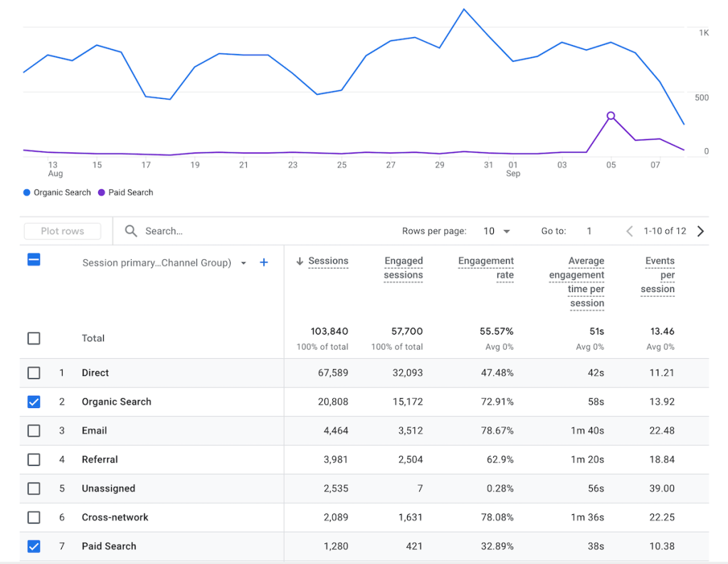This screenshot has height=564, width=728.
Task: Click the Engagement rate column header
Action: [486, 268]
